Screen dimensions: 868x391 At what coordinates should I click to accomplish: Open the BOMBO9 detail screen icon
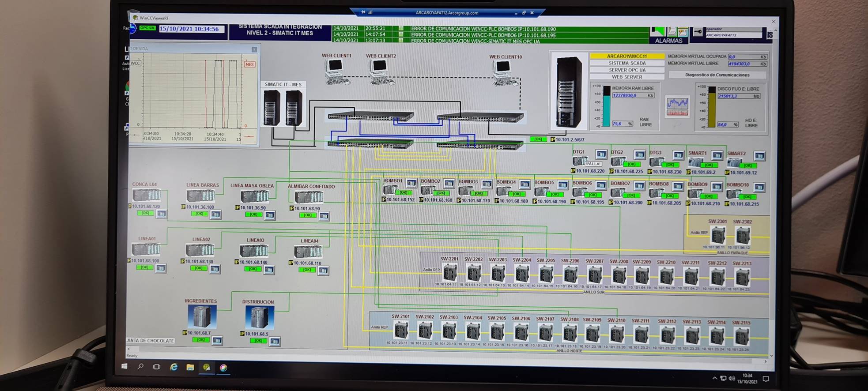coord(717,186)
